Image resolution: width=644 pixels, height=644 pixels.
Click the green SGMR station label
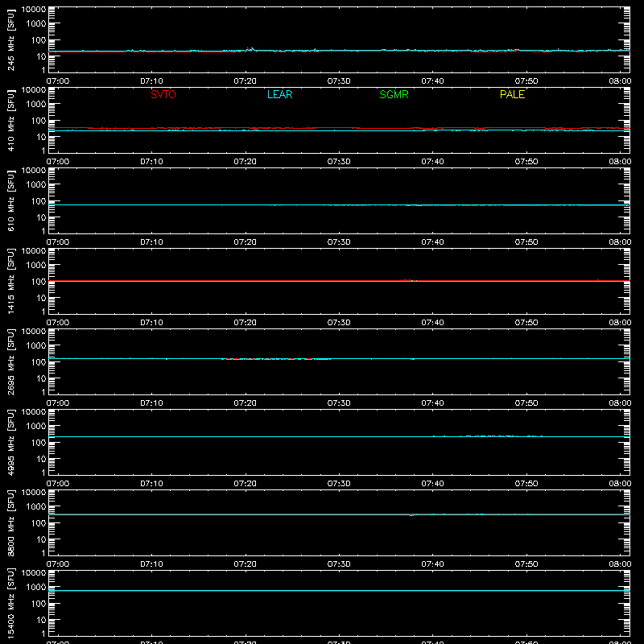pos(394,94)
